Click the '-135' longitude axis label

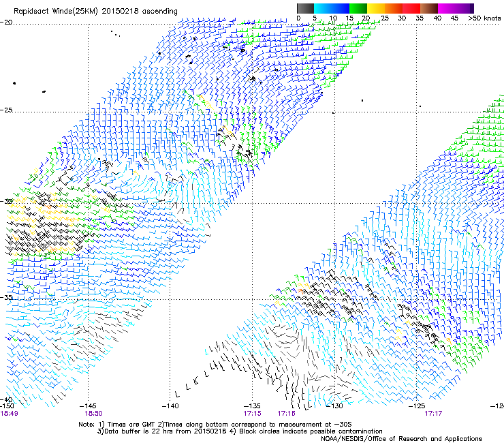pos(252,406)
